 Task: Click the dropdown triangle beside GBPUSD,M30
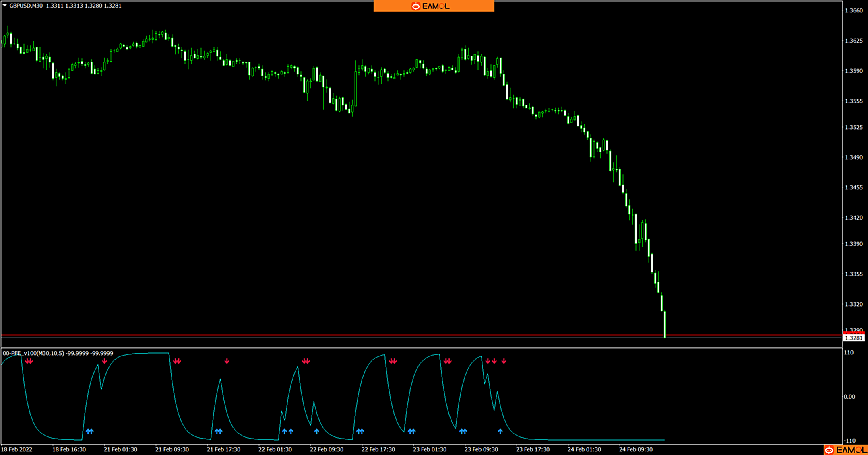click(5, 6)
